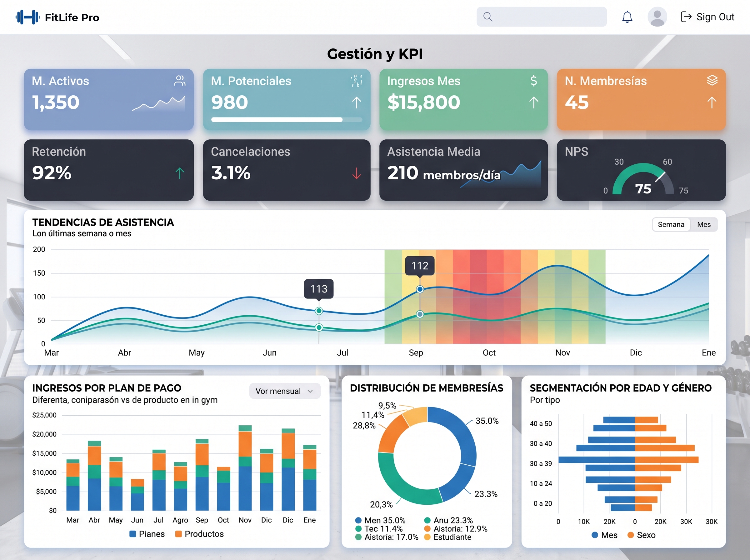Click the M. Activos 1,350 card
Image resolution: width=750 pixels, height=560 pixels.
point(109,99)
